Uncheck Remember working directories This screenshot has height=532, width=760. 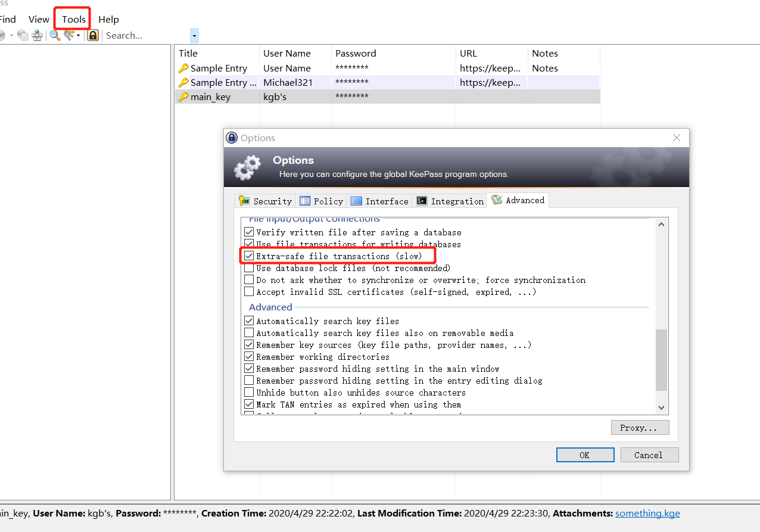coord(249,357)
